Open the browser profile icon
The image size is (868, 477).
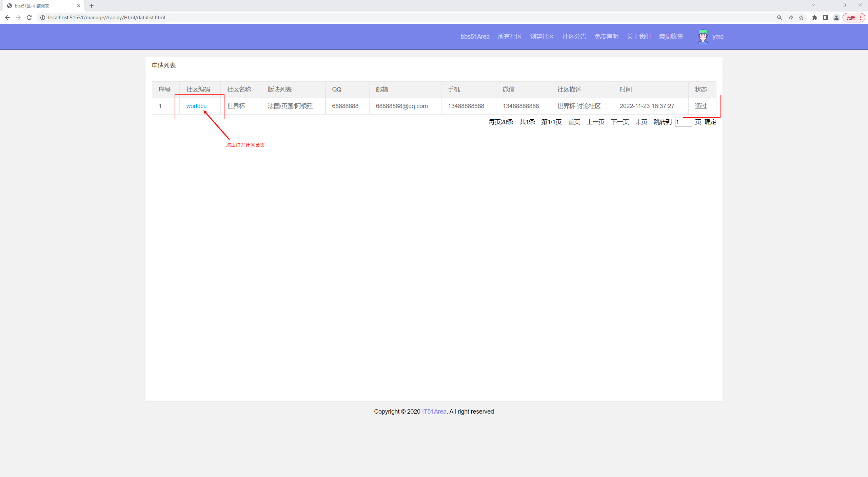point(836,18)
